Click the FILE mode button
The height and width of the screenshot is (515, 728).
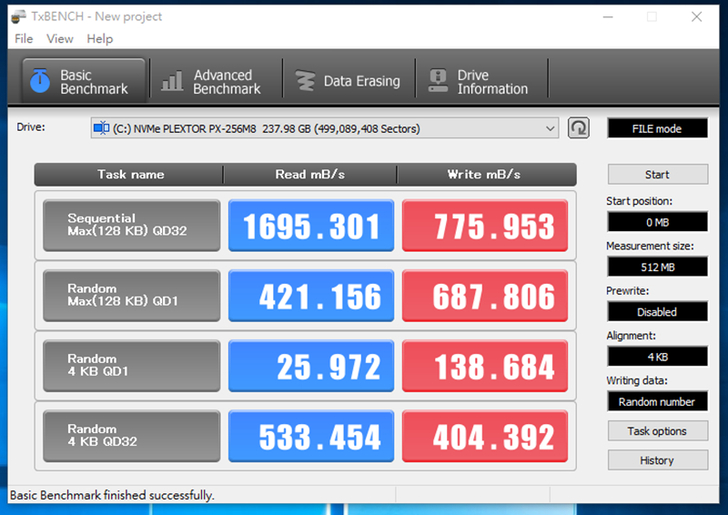point(657,129)
